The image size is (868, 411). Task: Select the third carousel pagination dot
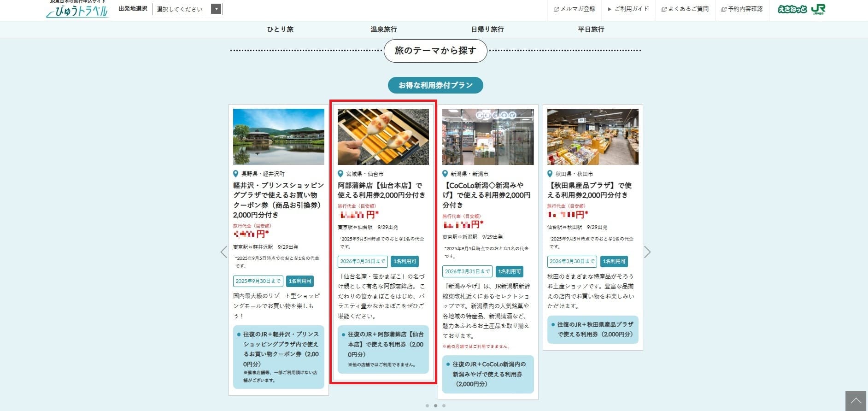(x=444, y=406)
